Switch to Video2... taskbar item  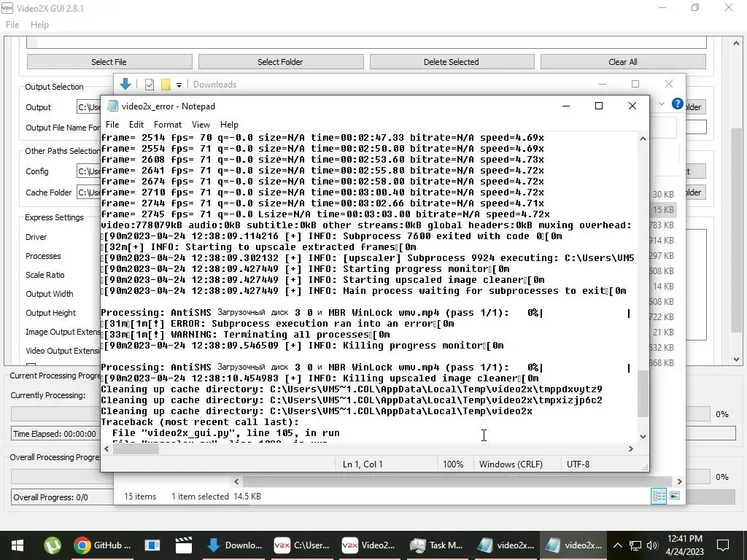click(368, 545)
